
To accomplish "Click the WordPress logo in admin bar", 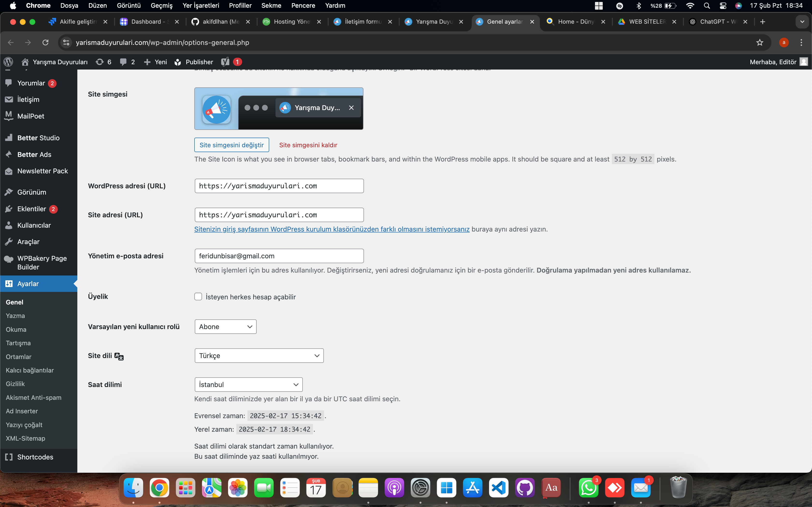I will pos(8,62).
